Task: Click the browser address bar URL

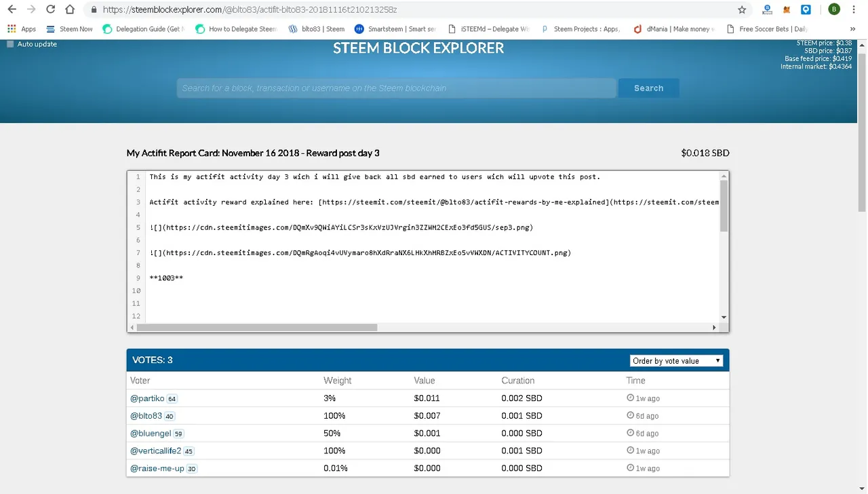Action: [250, 10]
